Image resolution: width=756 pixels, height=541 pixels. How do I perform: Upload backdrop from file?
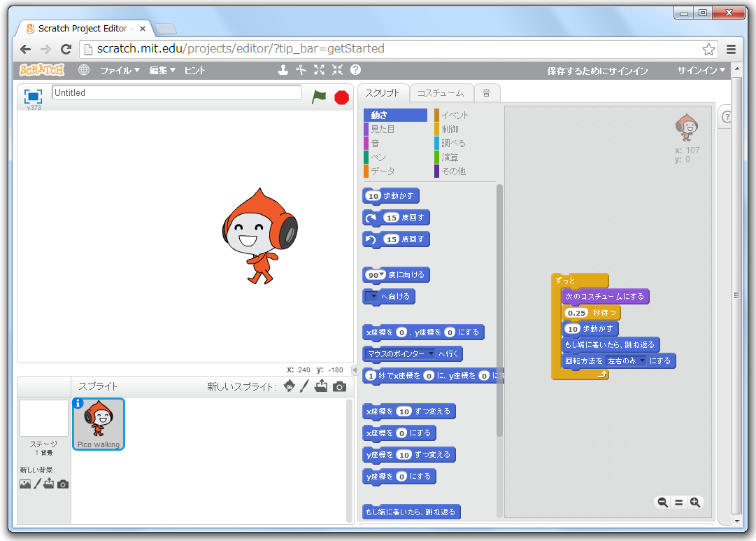point(49,483)
